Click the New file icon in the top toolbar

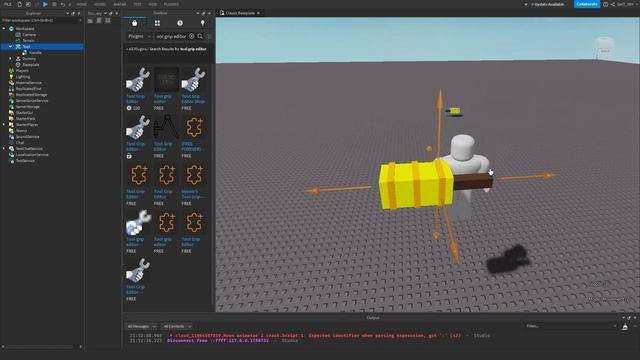[19, 4]
